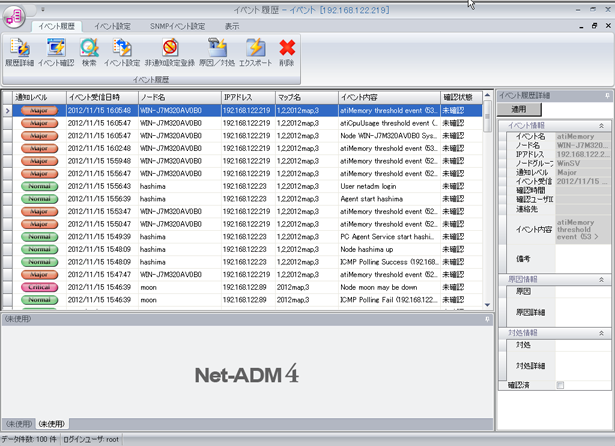Sort by IPアドレス column header
Screen dimensions: 615x446
tap(248, 97)
